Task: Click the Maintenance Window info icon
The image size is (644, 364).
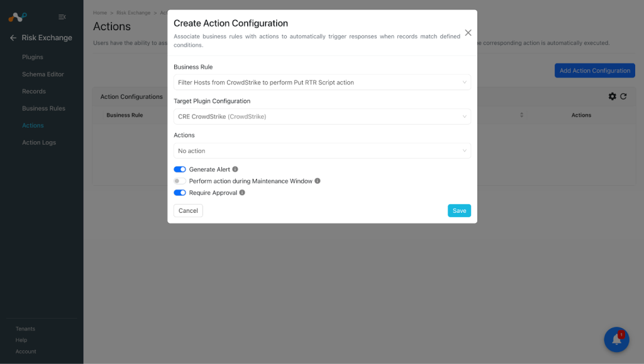Action: coord(318,181)
